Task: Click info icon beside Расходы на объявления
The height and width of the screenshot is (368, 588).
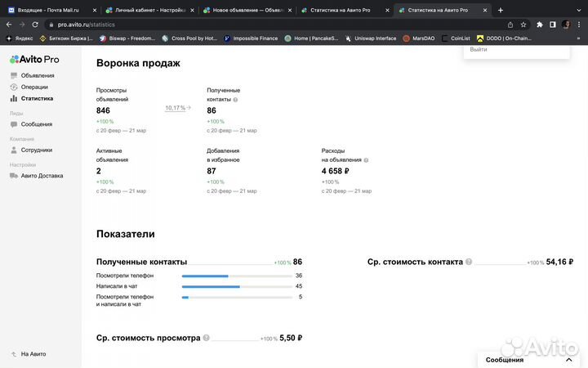Action: (x=366, y=160)
